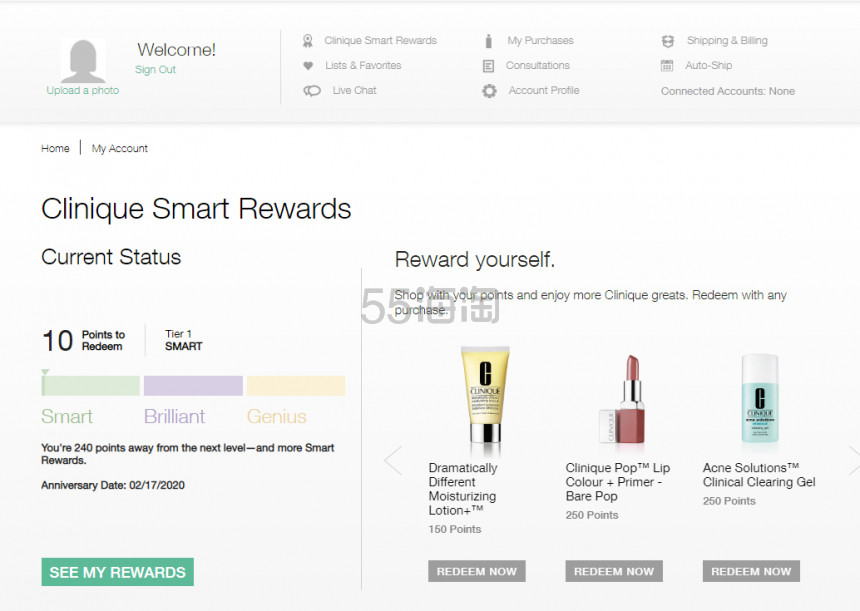This screenshot has height=611, width=860.
Task: Click the Live Chat speech bubble icon
Action: [312, 90]
